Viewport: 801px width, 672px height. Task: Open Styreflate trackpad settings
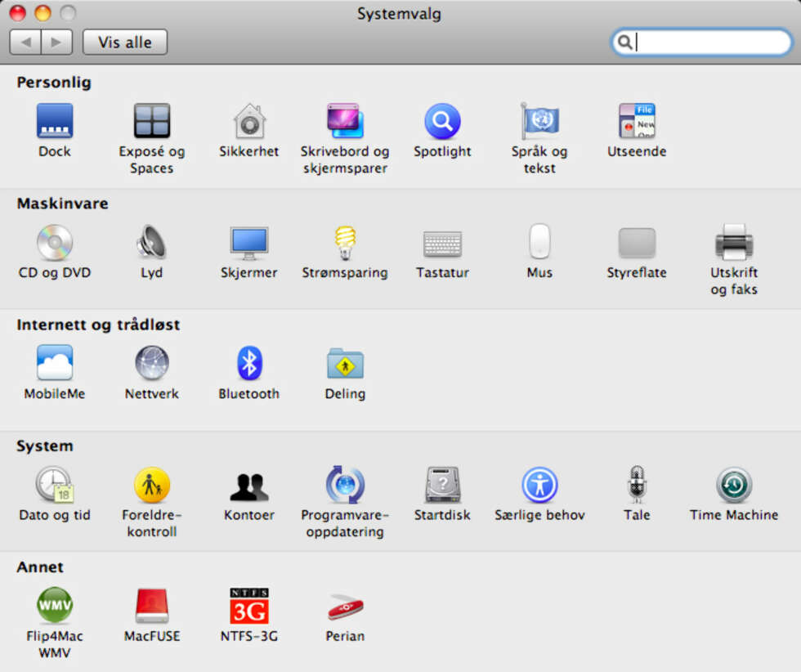(x=637, y=242)
